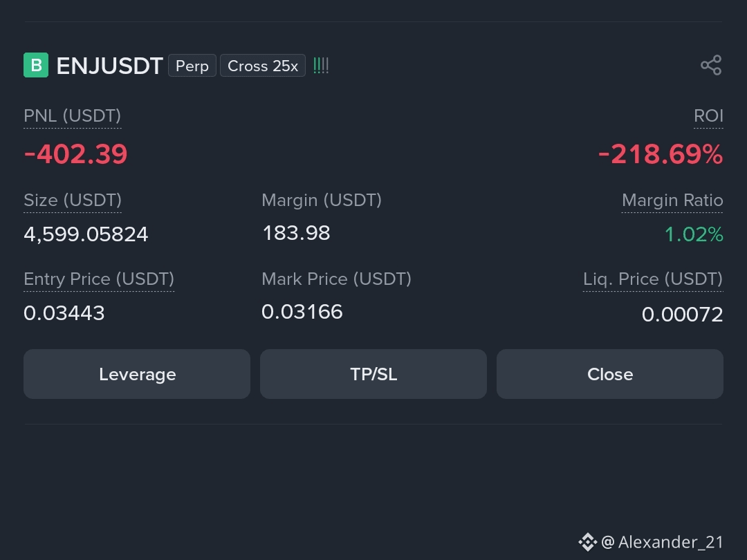Select the Cross 25x margin tag

tap(263, 66)
